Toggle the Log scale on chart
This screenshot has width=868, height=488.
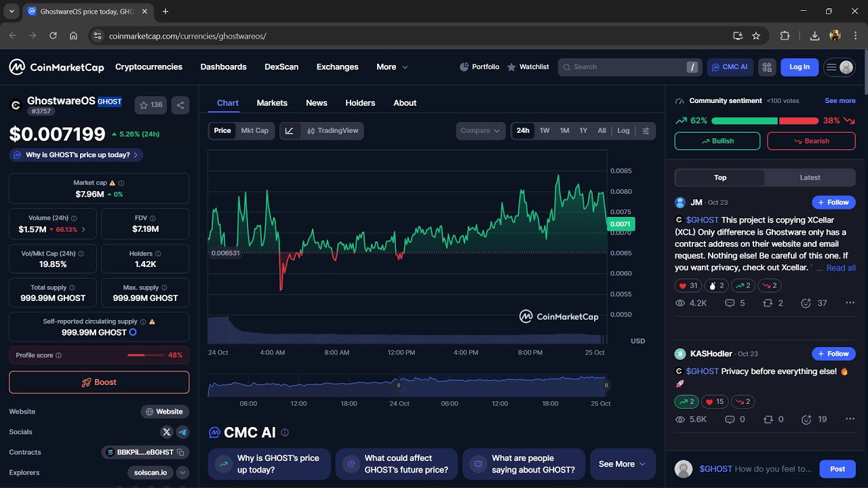(x=623, y=131)
